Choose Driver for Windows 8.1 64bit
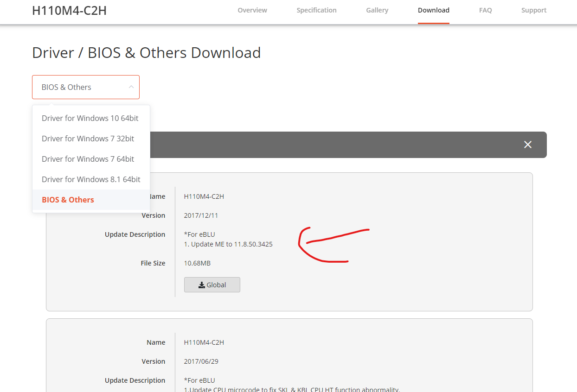Image resolution: width=577 pixels, height=392 pixels. [x=91, y=179]
